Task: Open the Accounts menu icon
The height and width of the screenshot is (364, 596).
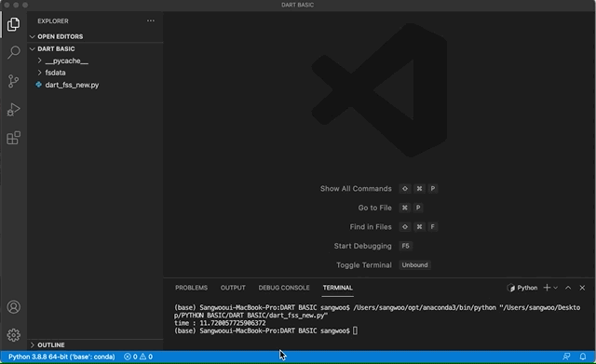Action: [14, 306]
